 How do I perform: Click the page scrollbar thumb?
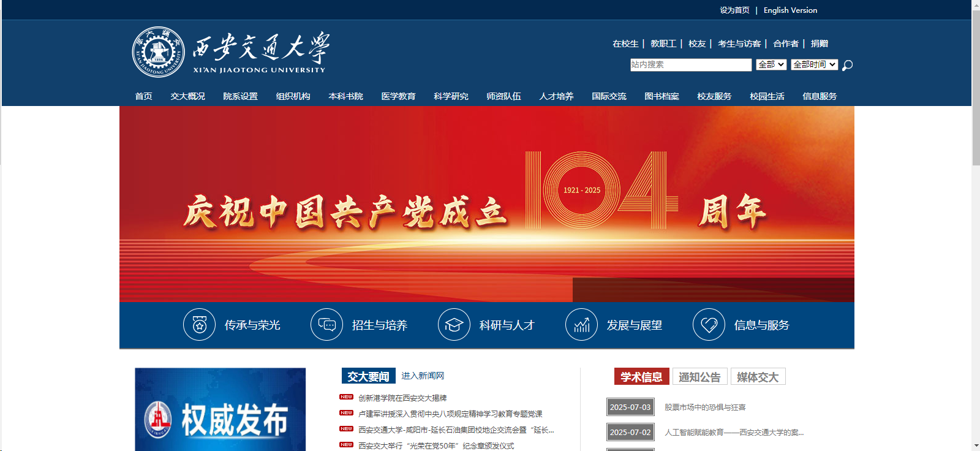(976, 87)
